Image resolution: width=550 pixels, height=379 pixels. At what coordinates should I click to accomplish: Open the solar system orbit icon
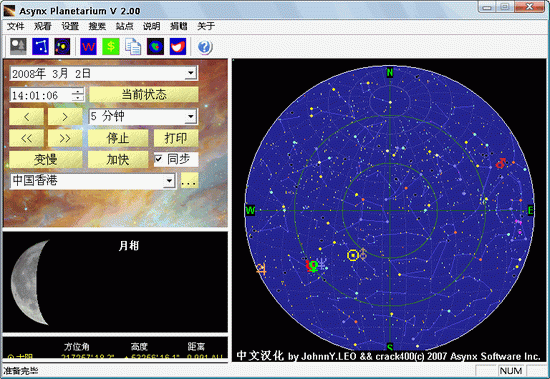click(62, 47)
